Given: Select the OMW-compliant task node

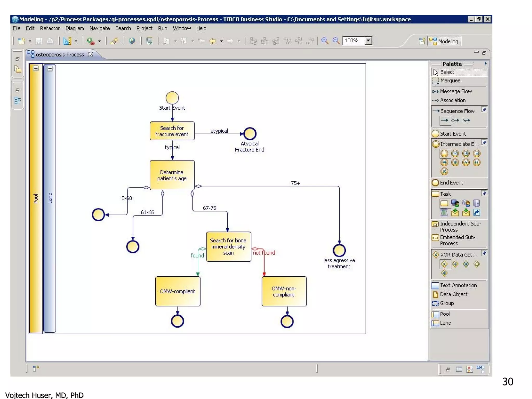Looking at the screenshot, I should coord(178,291).
